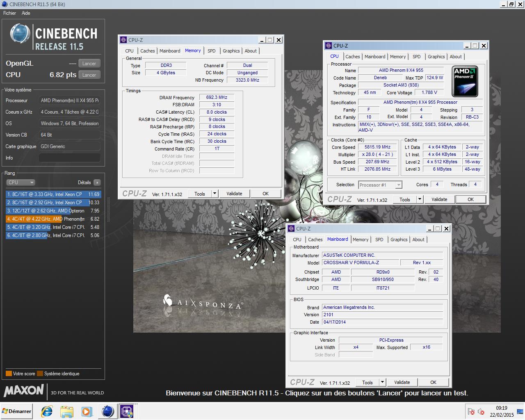Open Windows Explorer folder icon in taskbar
This screenshot has width=525, height=420.
coord(66,411)
